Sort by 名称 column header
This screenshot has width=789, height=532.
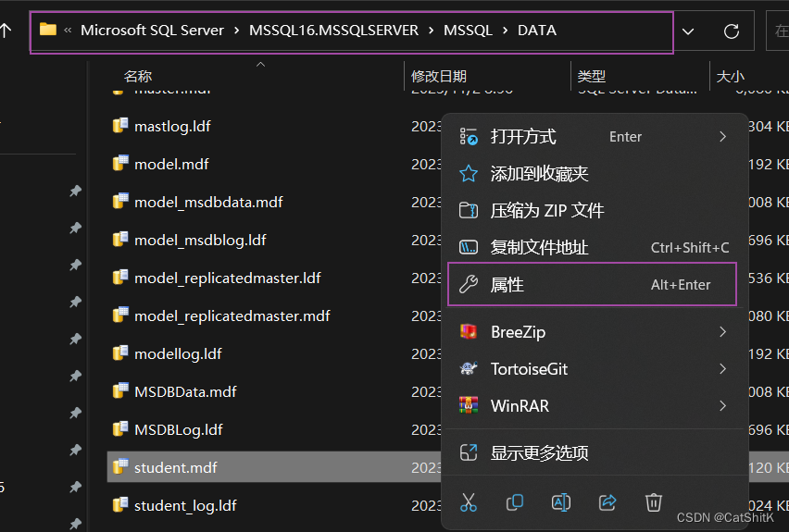pyautogui.click(x=138, y=77)
